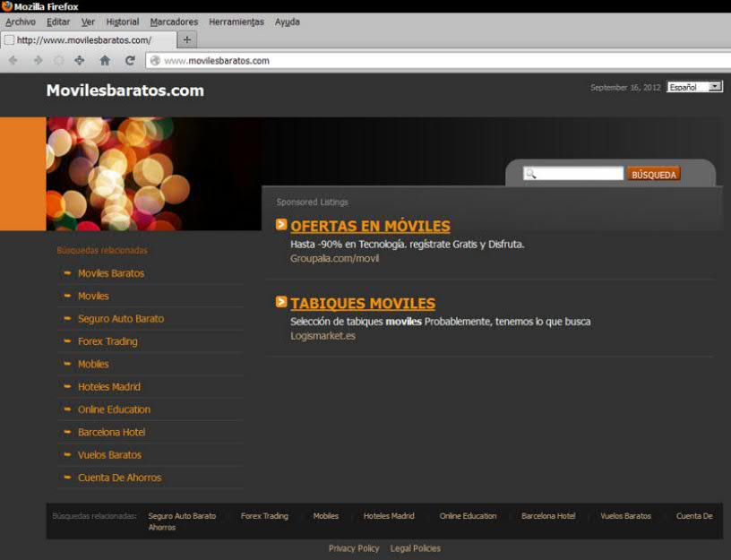This screenshot has width=731, height=560.
Task: Click the page icon on the movilesbaratos tab
Action: (9, 40)
